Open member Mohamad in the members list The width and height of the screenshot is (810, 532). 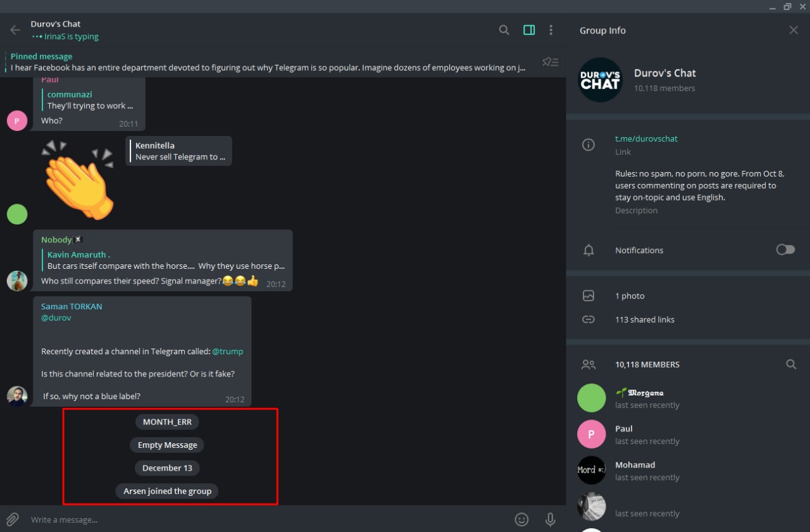688,471
